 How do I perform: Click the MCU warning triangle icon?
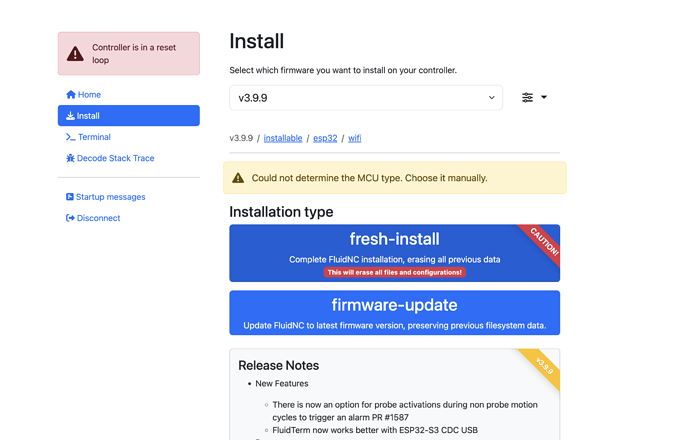tap(238, 178)
